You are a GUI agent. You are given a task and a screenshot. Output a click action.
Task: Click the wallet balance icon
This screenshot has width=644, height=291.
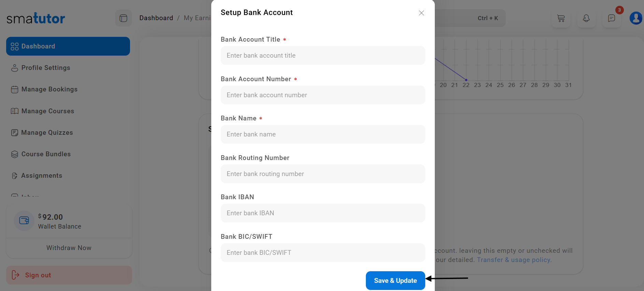(x=24, y=221)
